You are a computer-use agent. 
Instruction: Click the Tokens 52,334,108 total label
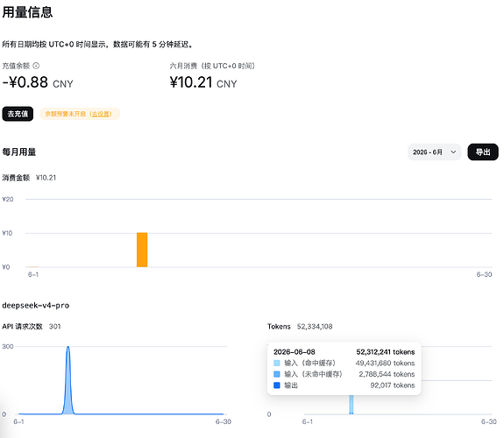300,327
